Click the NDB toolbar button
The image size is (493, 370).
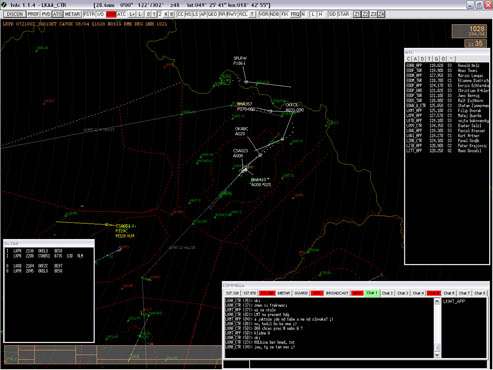click(274, 14)
